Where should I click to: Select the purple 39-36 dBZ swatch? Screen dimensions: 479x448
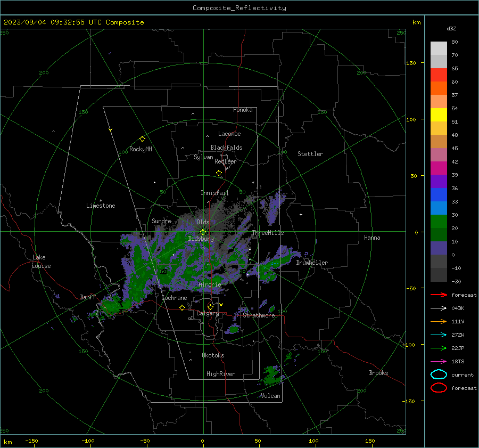coord(439,181)
